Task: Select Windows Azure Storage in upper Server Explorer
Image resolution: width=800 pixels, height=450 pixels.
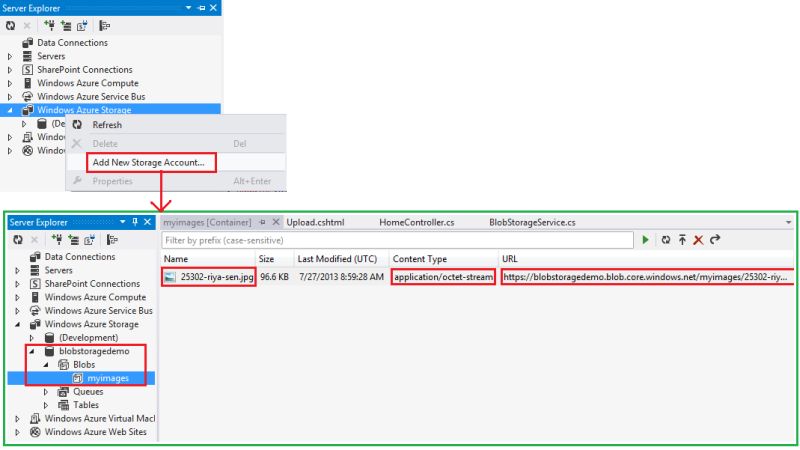Action: (84, 110)
